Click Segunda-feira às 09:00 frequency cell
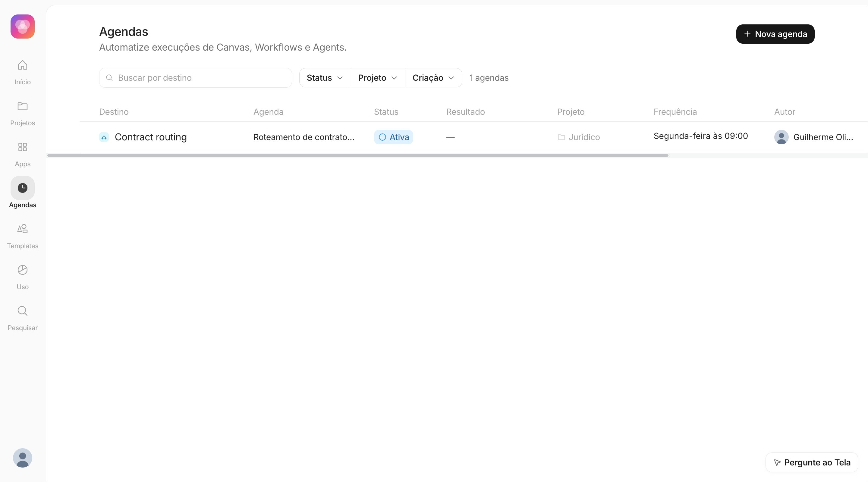 (x=700, y=136)
